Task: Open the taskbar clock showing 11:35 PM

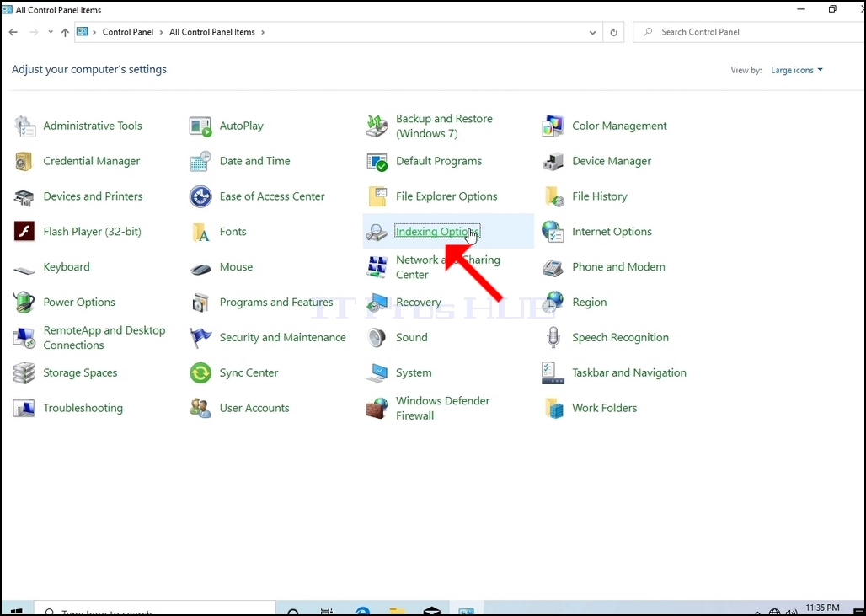Action: tap(823, 609)
